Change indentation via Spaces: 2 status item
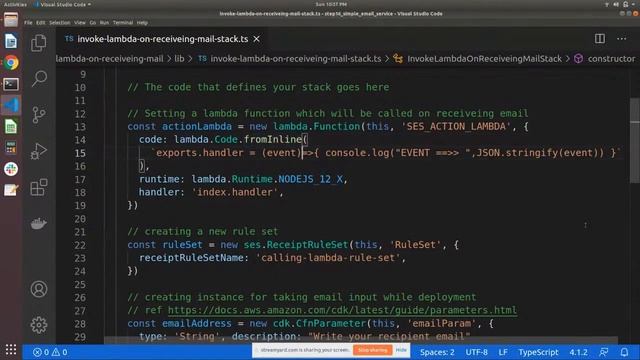This screenshot has height=360, width=640. pos(437,352)
